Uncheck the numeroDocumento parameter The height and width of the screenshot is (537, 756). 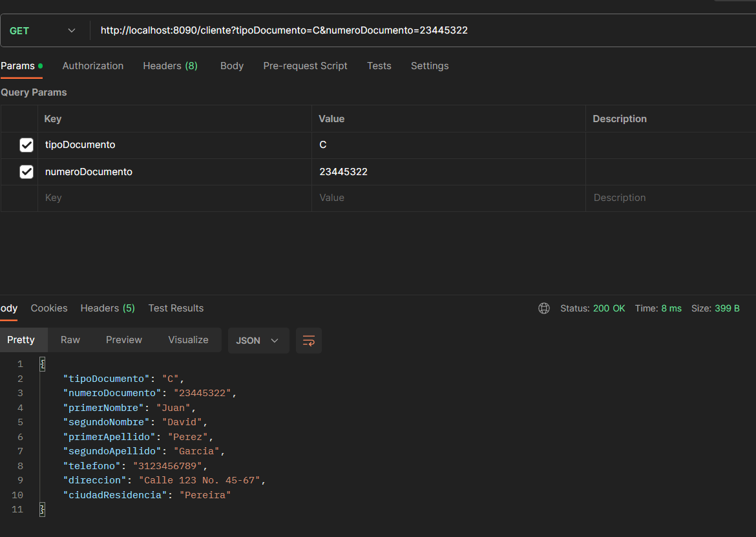26,171
